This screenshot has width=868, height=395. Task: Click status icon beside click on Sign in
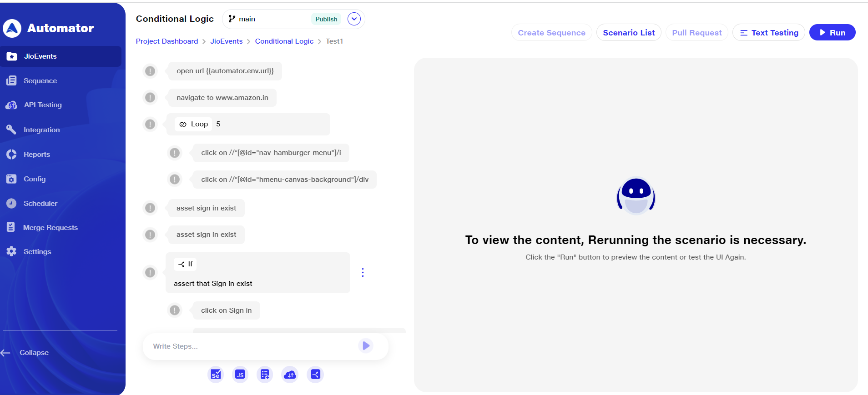175,310
